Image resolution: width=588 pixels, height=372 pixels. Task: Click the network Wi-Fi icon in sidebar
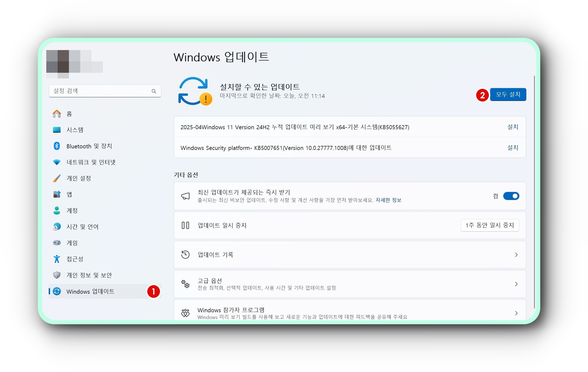click(x=57, y=162)
